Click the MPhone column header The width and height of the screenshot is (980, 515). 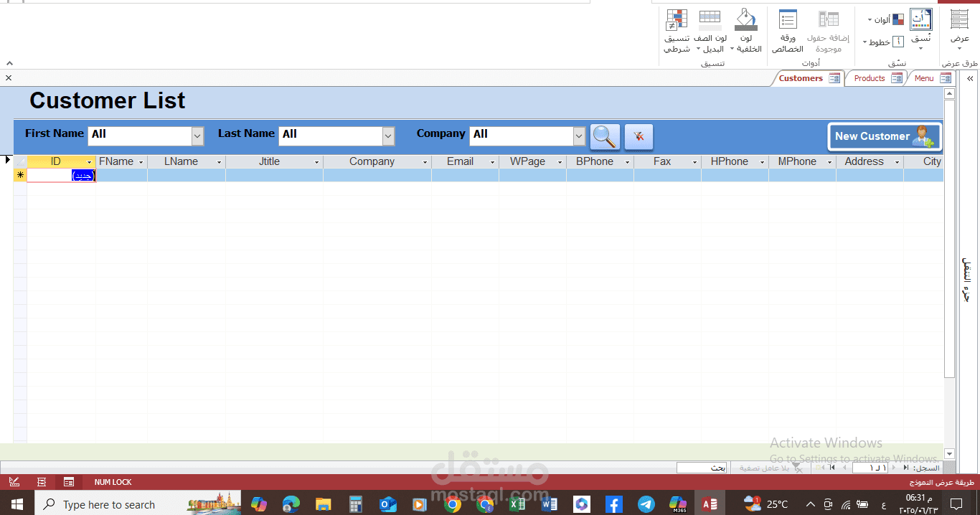(x=802, y=162)
